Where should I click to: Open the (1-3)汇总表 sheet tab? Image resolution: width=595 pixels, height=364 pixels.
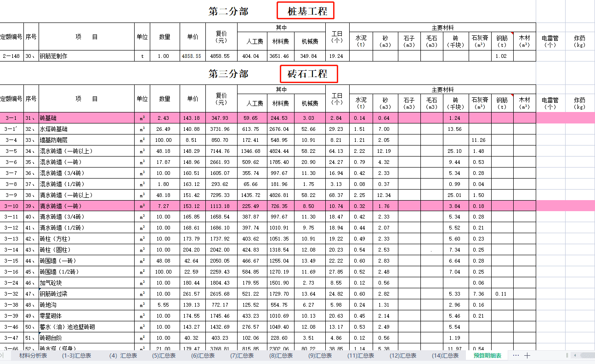[77, 356]
